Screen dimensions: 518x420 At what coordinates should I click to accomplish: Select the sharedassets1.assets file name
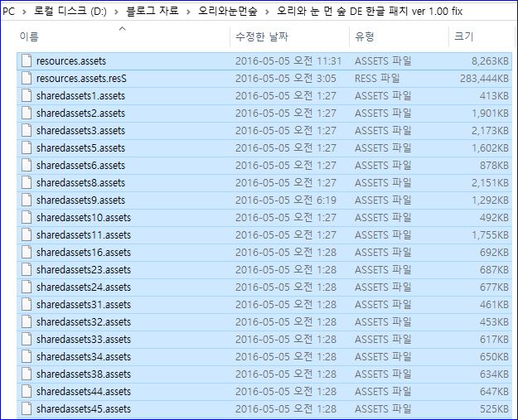[80, 96]
